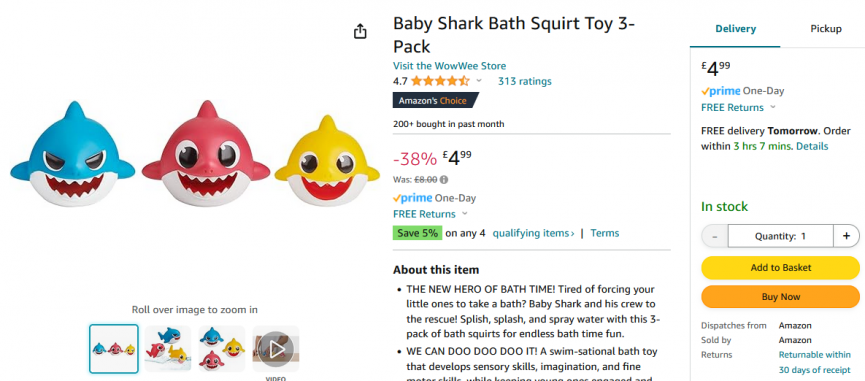Add to Basket

[x=780, y=267]
